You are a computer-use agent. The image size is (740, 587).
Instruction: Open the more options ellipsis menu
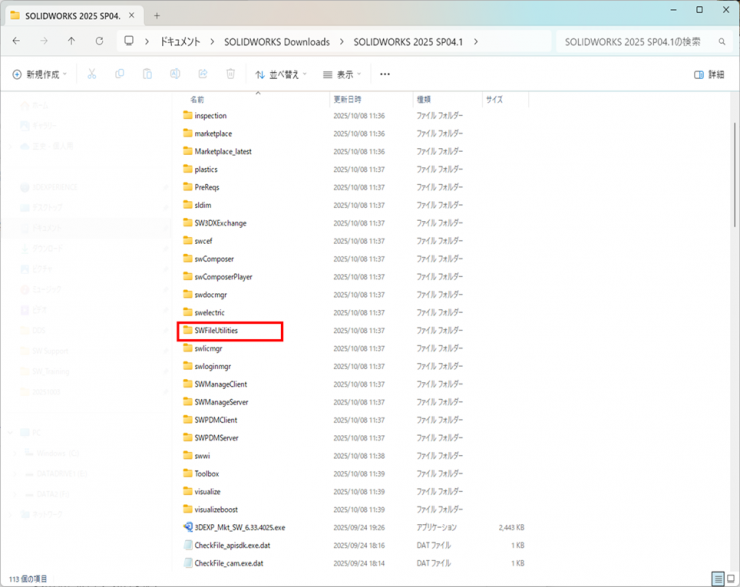point(385,74)
